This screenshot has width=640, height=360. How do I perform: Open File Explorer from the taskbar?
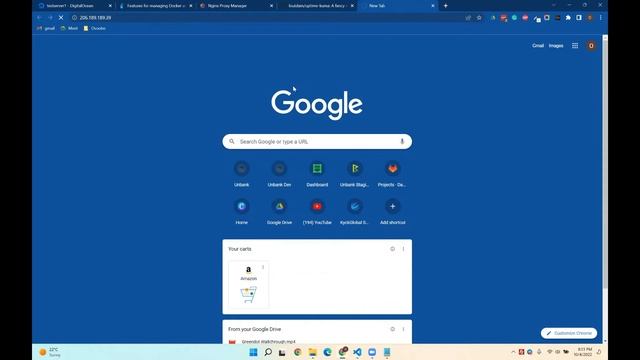pos(313,352)
